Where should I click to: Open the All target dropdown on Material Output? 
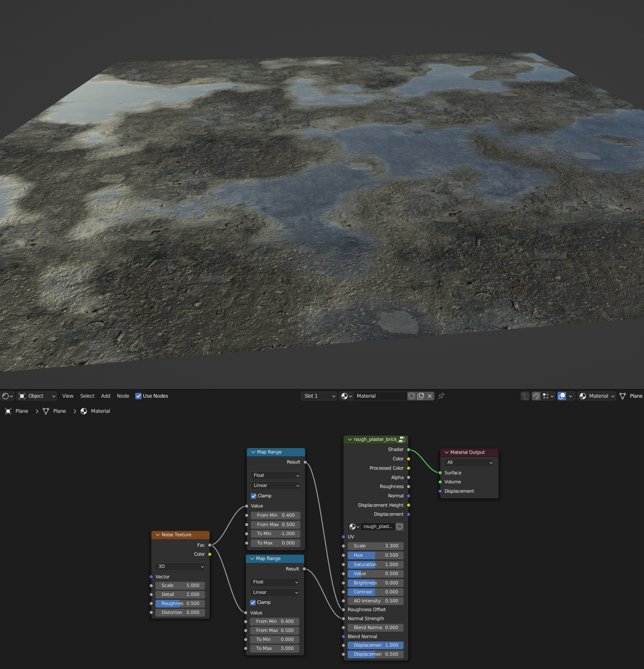[469, 462]
